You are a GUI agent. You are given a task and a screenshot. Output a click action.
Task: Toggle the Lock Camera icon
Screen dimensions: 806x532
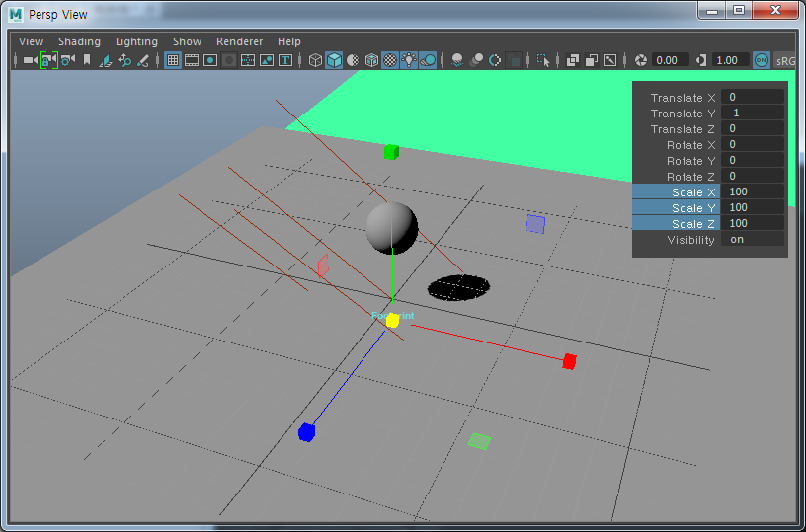48,60
